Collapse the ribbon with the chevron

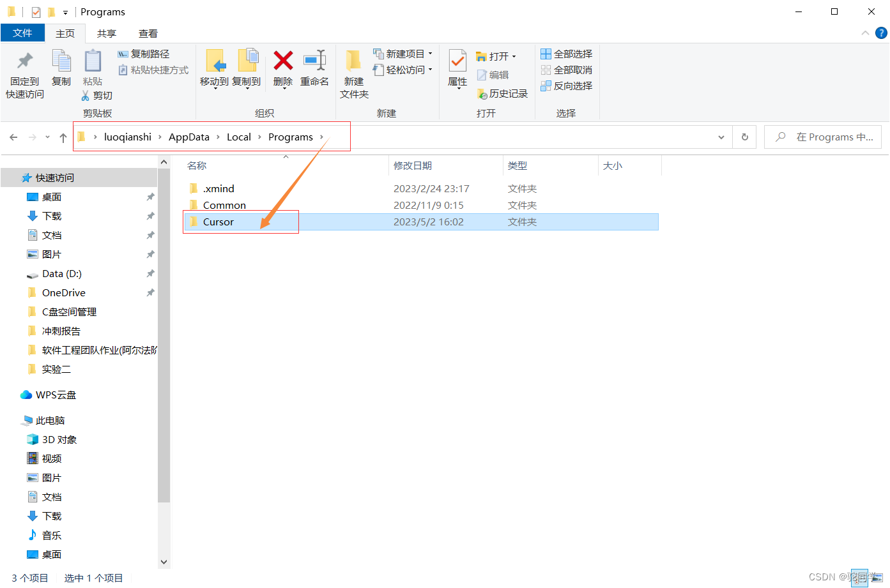tap(865, 33)
